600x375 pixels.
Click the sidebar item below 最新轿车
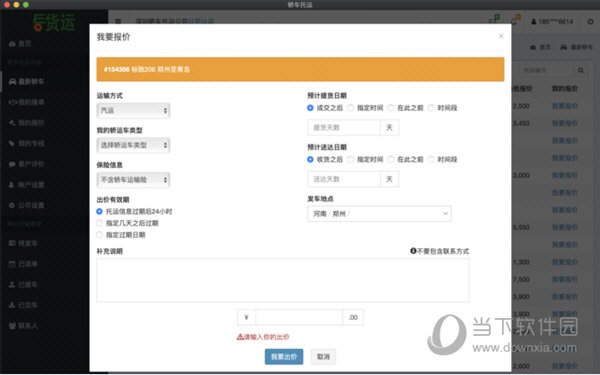pos(26,102)
